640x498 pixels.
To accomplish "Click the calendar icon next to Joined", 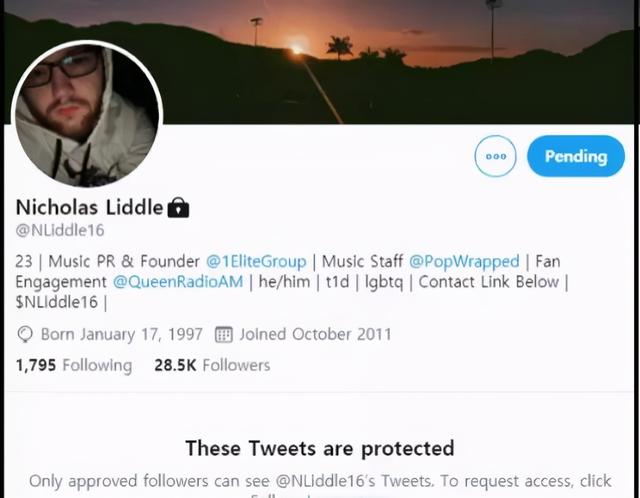I will tap(224, 334).
